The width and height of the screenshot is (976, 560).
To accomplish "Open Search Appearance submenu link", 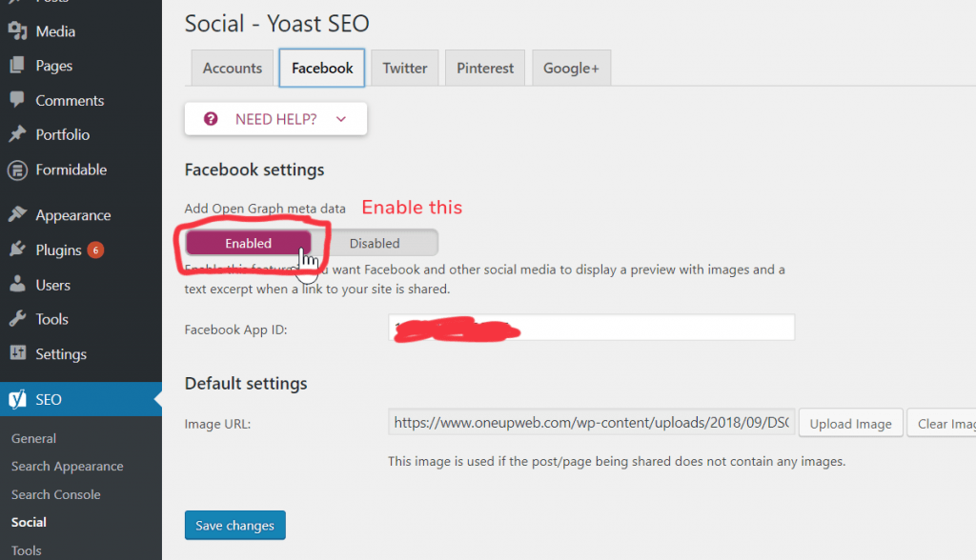I will click(x=68, y=466).
